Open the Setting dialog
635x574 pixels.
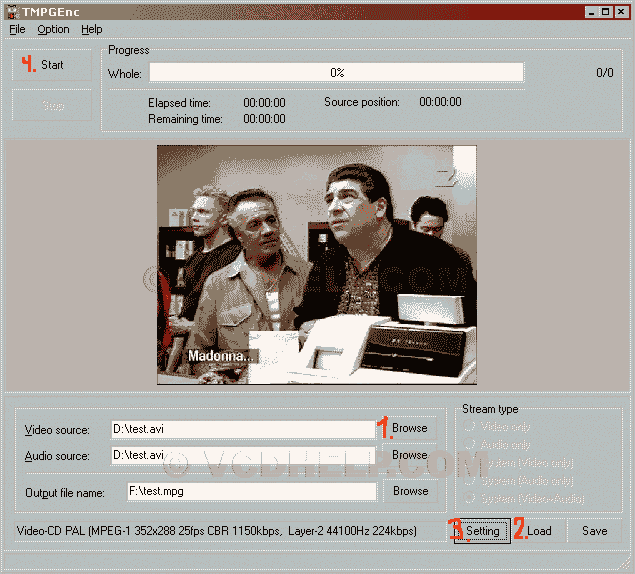click(x=482, y=531)
